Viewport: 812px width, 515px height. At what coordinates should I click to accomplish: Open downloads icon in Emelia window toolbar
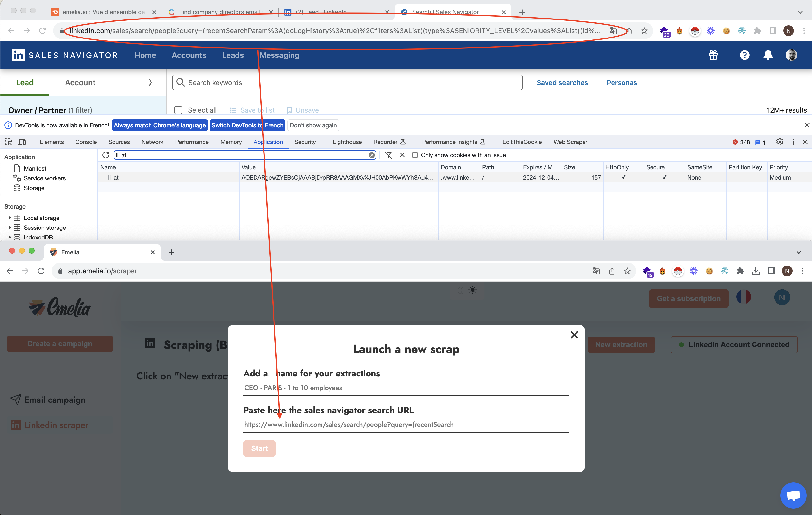click(x=756, y=271)
